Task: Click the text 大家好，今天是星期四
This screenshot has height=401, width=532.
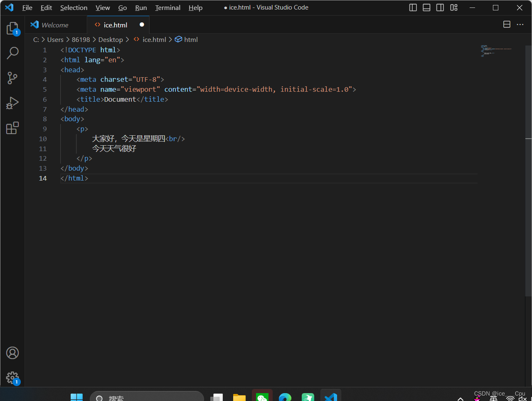Action: (128, 139)
